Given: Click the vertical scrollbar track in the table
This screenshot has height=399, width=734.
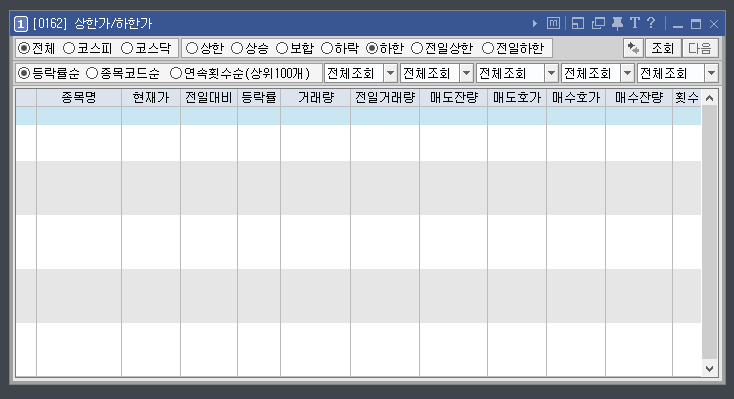Looking at the screenshot, I should click(x=710, y=233).
